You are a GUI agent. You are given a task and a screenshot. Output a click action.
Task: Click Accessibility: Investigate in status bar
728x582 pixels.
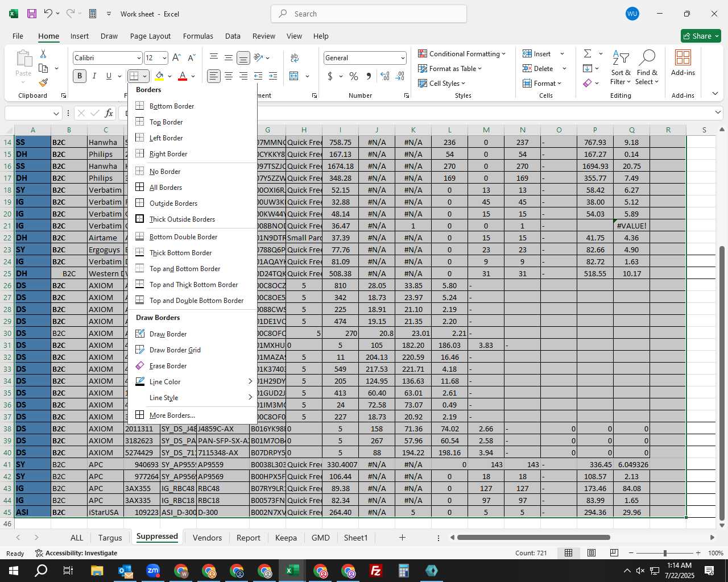(x=76, y=553)
